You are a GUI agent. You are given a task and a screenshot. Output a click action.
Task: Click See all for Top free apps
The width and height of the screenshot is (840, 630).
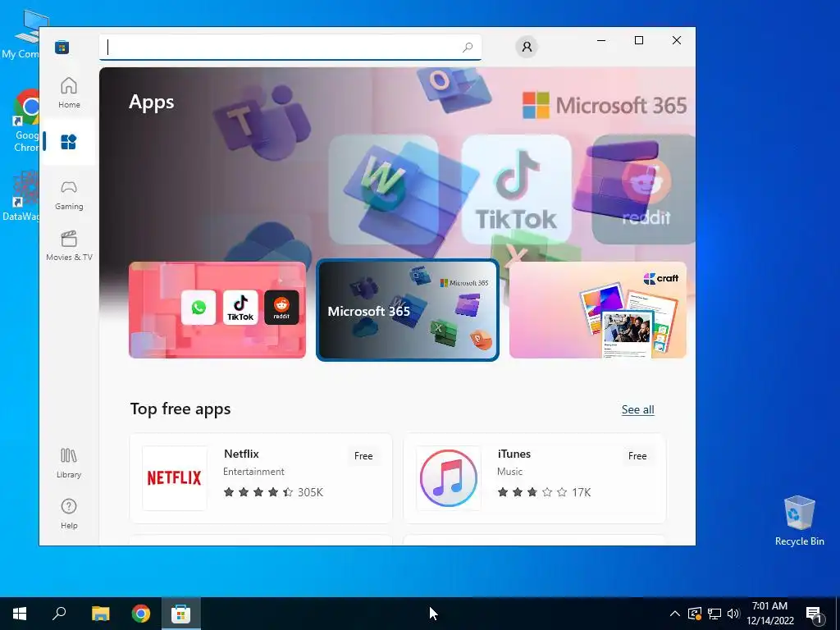pyautogui.click(x=637, y=410)
